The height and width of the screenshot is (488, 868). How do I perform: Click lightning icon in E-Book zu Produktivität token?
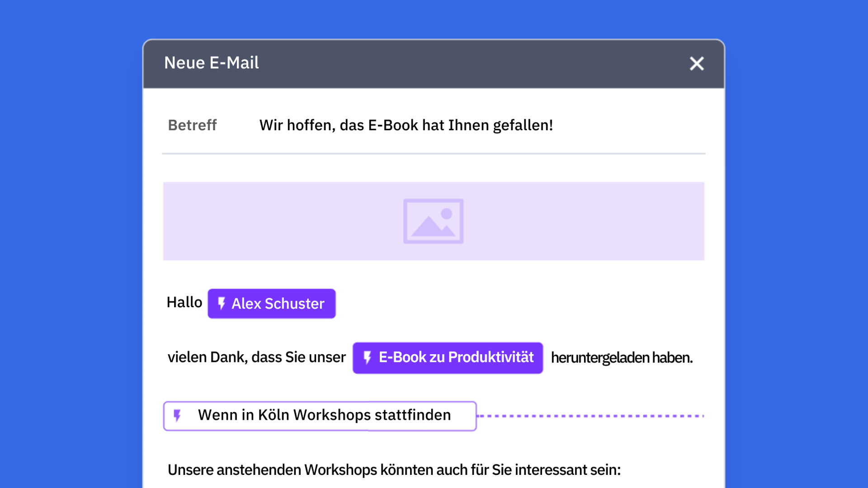pyautogui.click(x=367, y=357)
